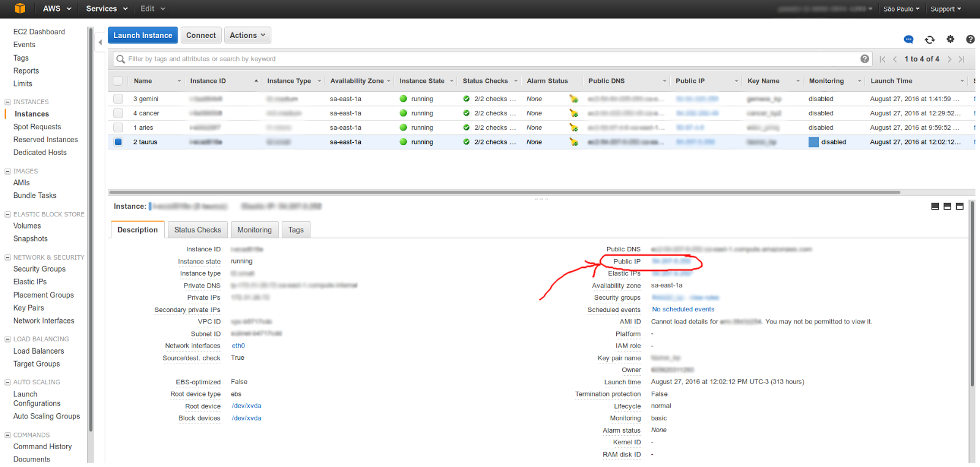Open the Services dropdown menu
Screen dimensions: 980x467
point(107,9)
